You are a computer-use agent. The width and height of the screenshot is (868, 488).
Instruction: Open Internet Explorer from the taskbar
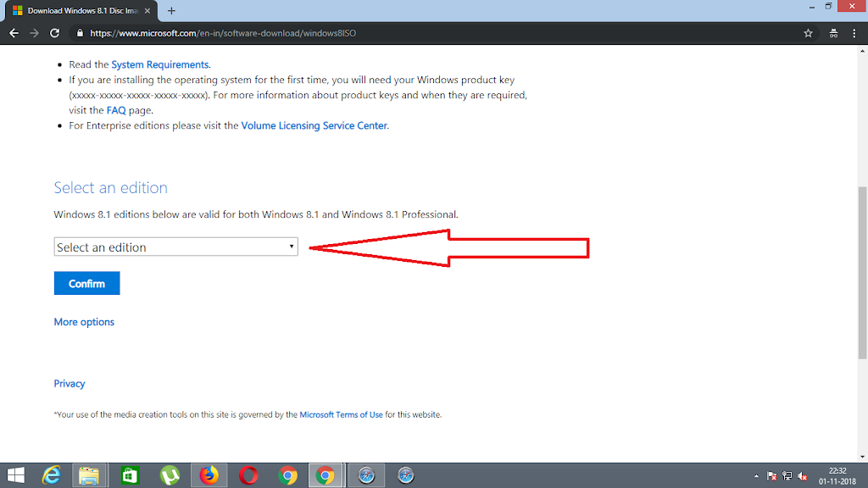click(51, 475)
